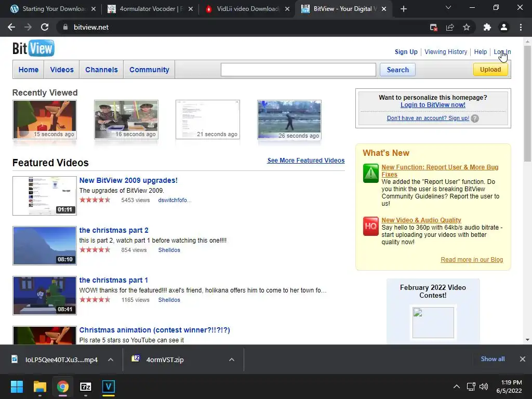Screen dimensions: 532x399
Task: Click 'Don't have an account? Sign up!' link
Action: tap(428, 118)
